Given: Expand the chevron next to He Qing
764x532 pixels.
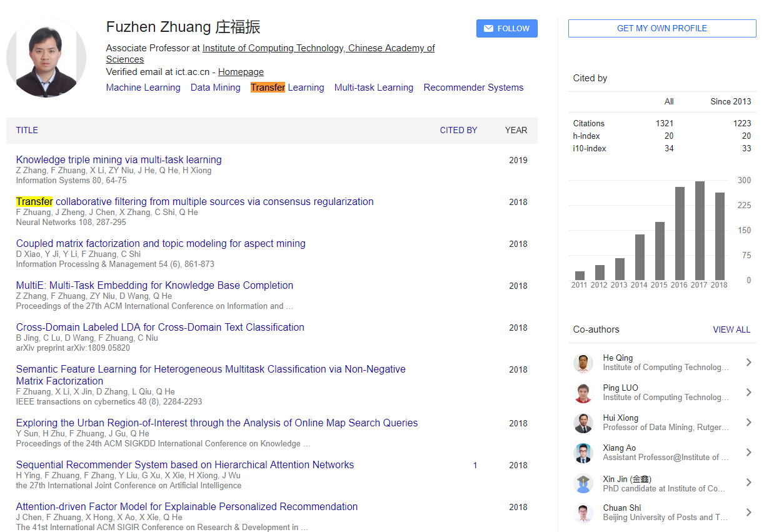Looking at the screenshot, I should pos(748,363).
